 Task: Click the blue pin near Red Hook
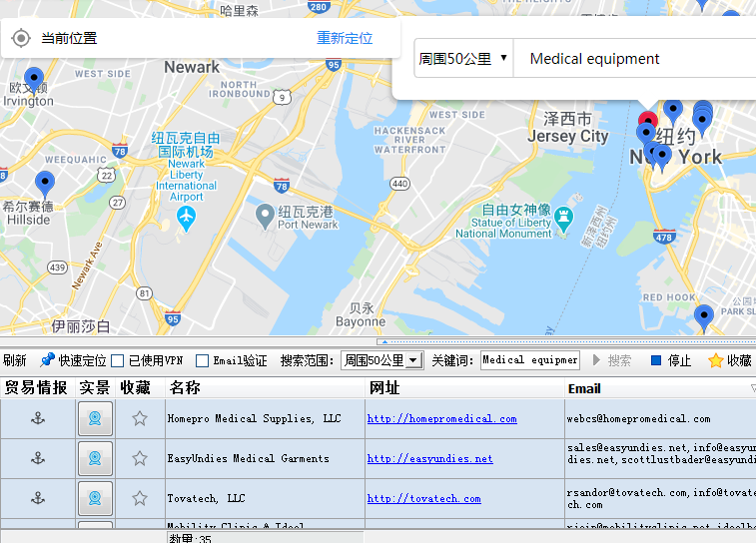coord(703,316)
